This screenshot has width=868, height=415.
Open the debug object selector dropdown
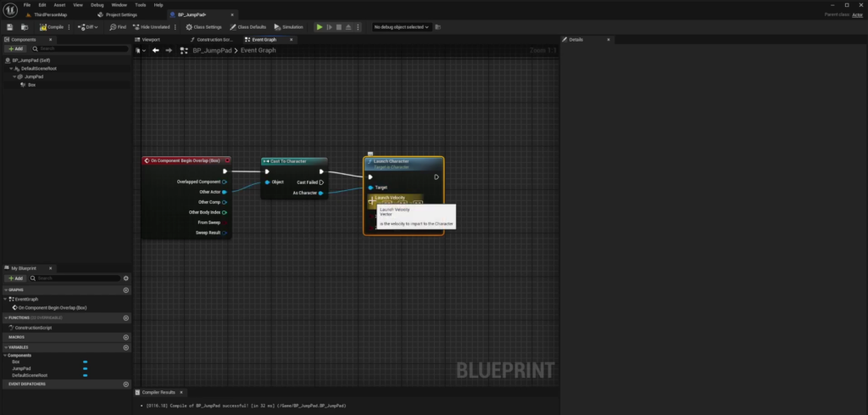click(401, 27)
